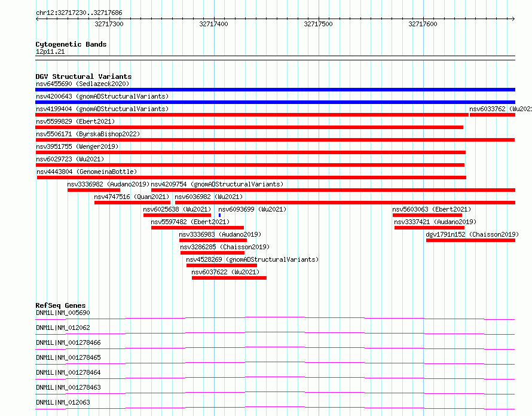
Task: Select nsv6036982 (Wu2021) label
Action: click(209, 197)
